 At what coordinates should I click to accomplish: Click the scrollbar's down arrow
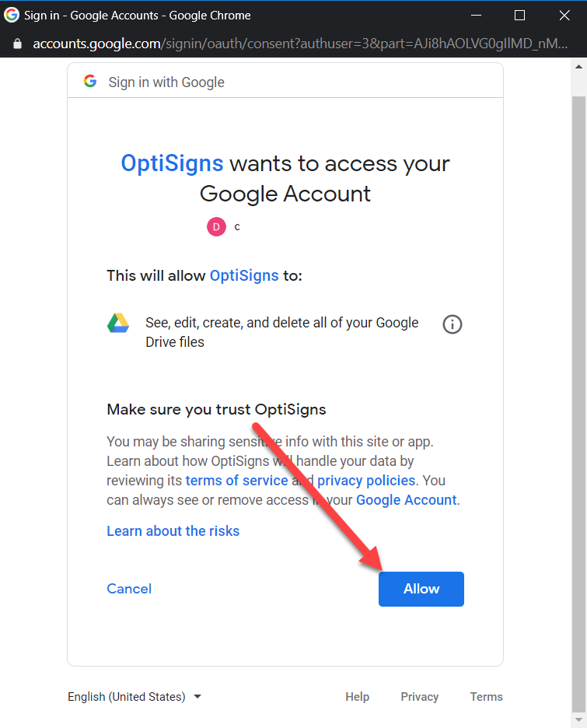(x=578, y=719)
